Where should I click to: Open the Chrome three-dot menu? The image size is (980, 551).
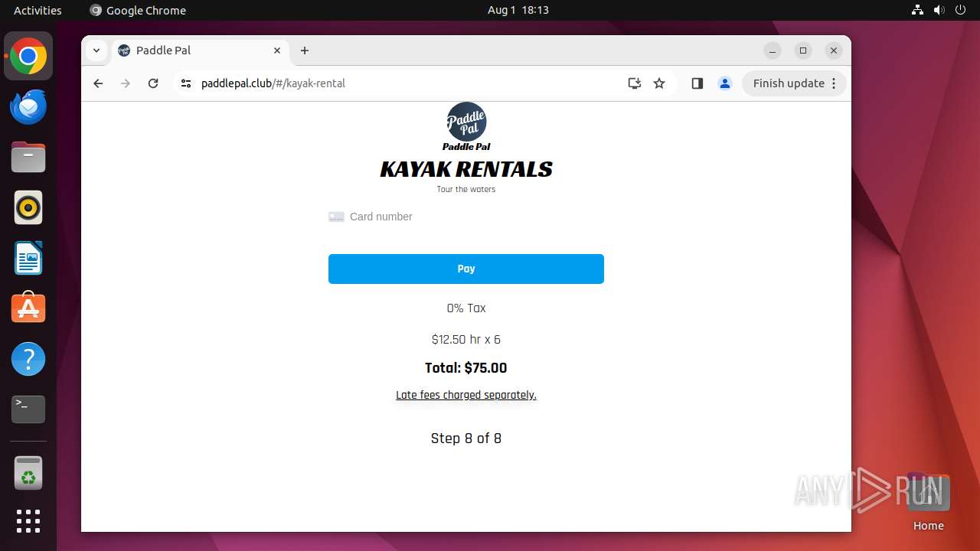(835, 83)
